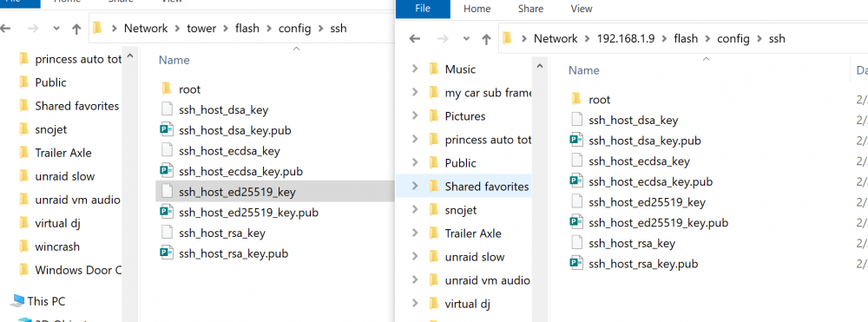
Task: Select ssh_host_ed25519_key.pub icon in left window
Action: pyautogui.click(x=168, y=213)
